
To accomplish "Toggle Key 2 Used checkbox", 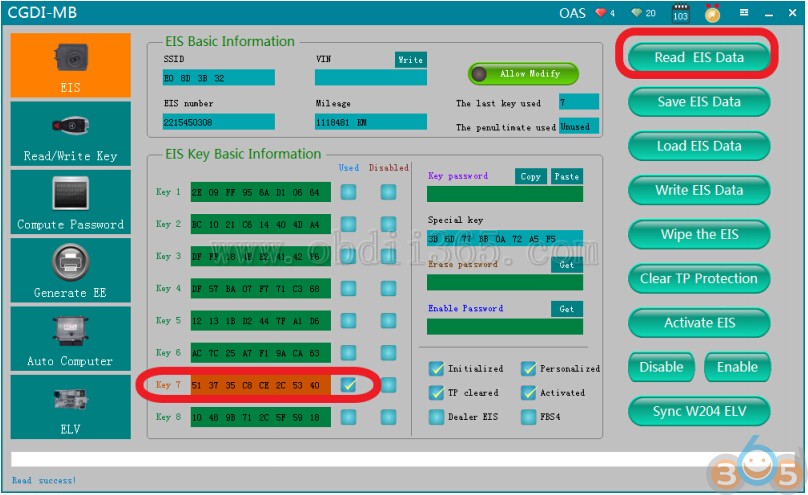I will click(x=348, y=224).
